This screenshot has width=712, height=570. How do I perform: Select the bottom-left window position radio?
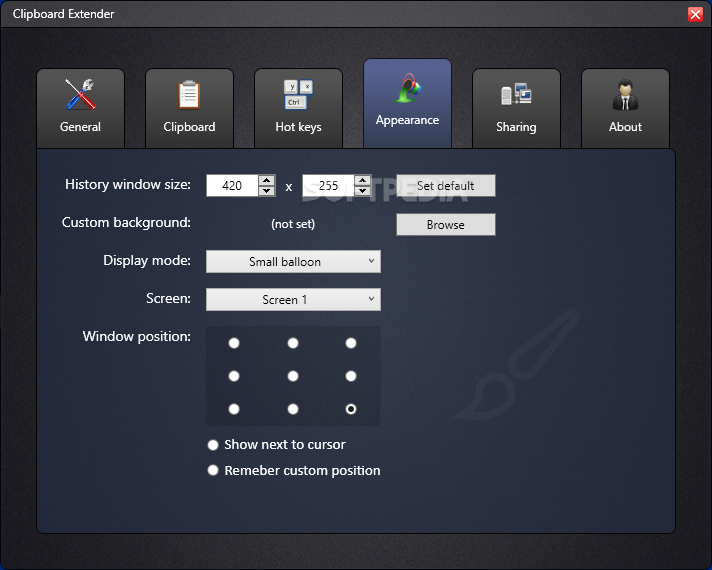coord(234,409)
